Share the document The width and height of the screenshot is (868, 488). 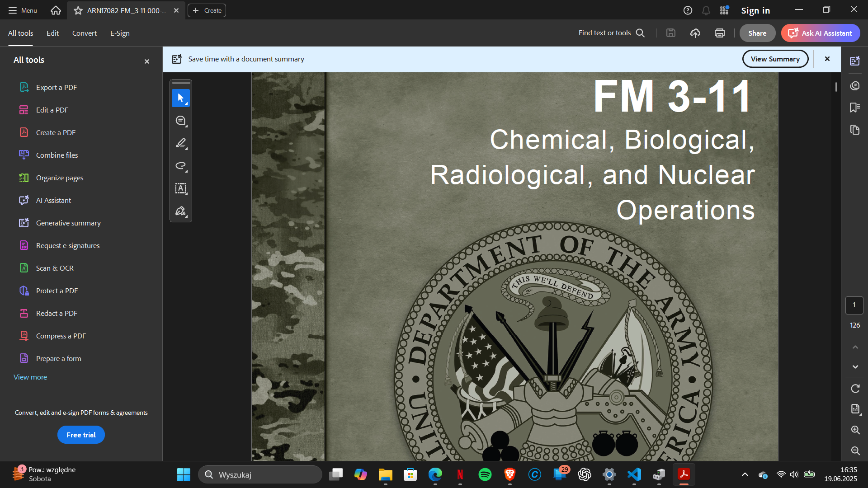(x=757, y=33)
